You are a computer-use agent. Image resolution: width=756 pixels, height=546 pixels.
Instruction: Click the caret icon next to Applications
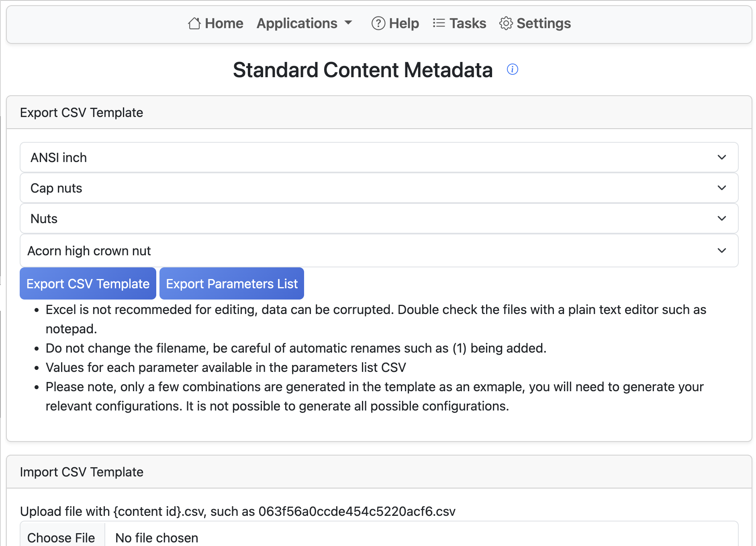[348, 23]
